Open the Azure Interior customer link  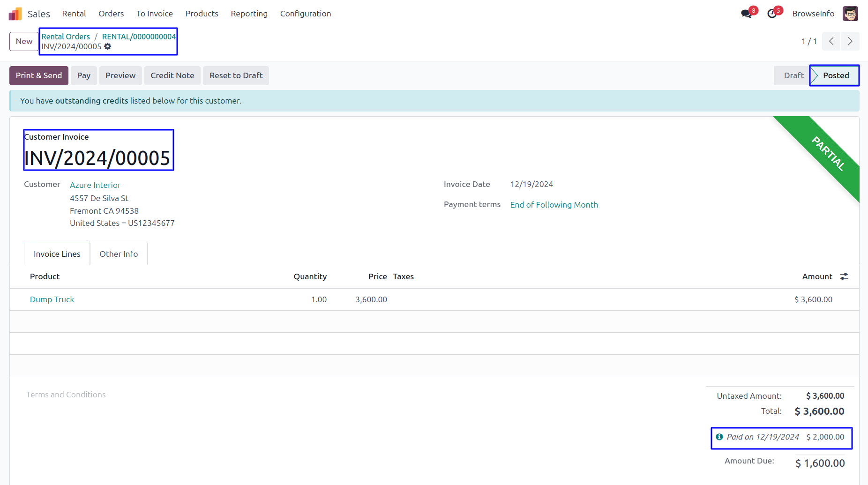click(x=95, y=185)
